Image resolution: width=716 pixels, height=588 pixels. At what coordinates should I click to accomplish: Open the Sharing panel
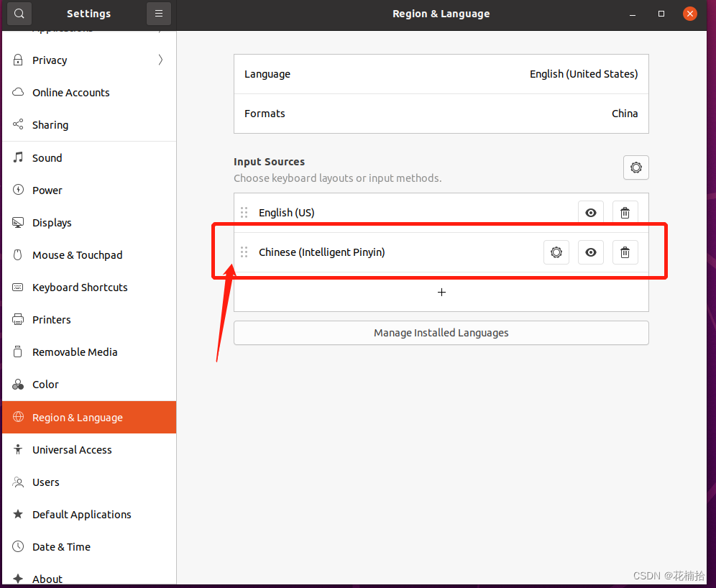pos(89,125)
